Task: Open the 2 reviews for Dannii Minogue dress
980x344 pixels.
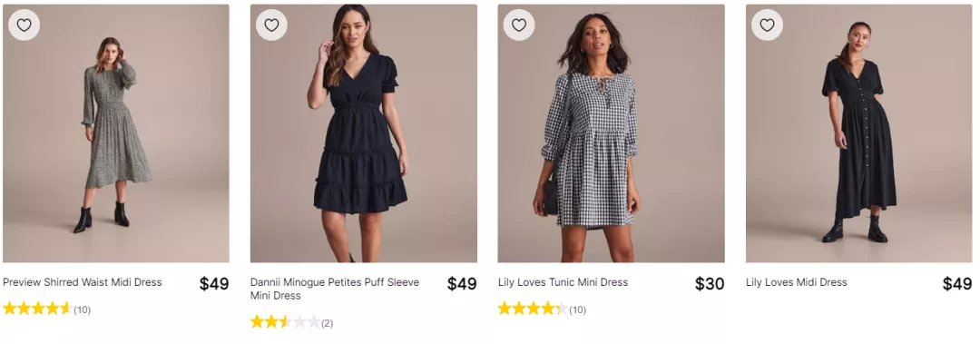Action: [x=327, y=323]
